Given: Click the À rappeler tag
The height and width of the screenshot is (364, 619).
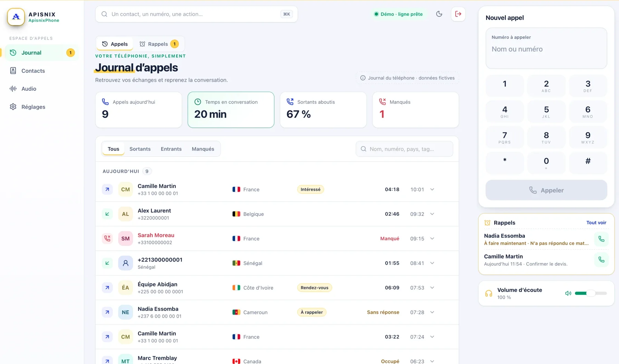Looking at the screenshot, I should (x=312, y=312).
